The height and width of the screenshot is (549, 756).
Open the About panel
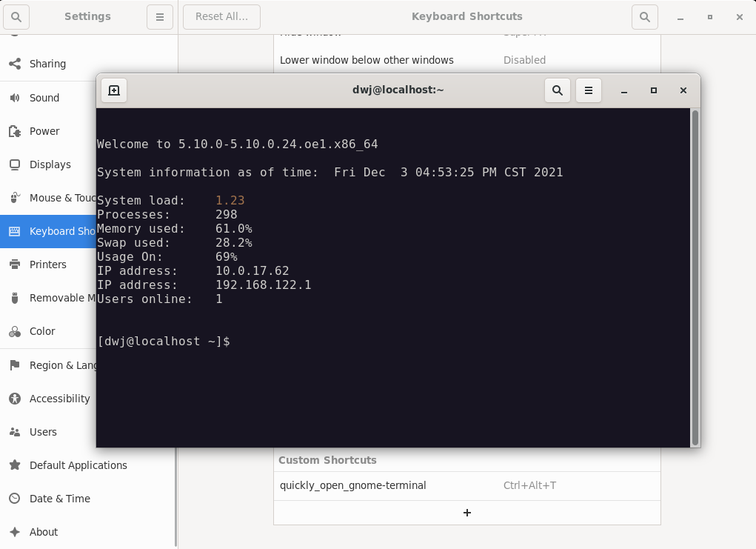point(43,532)
